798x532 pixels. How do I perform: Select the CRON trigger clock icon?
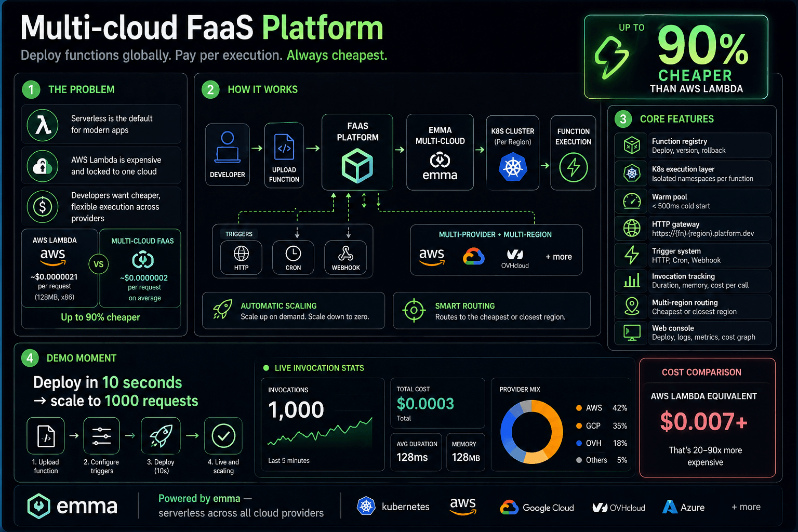293,254
